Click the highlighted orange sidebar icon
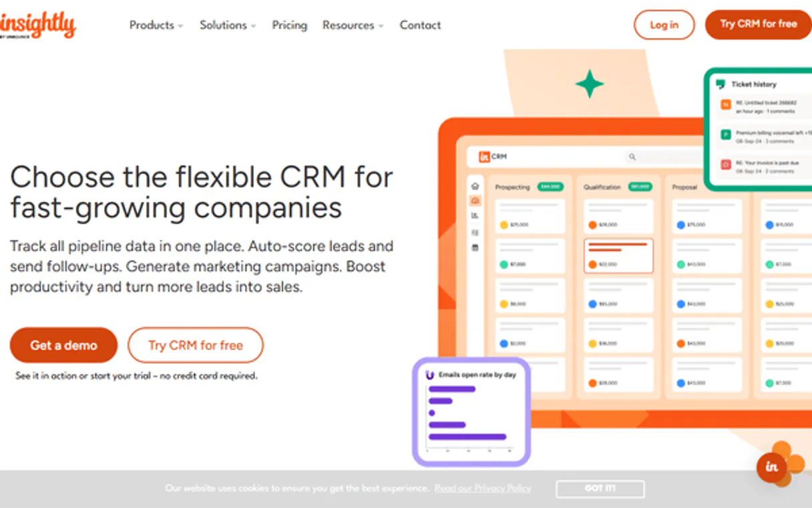Image resolution: width=812 pixels, height=508 pixels. pos(475,201)
